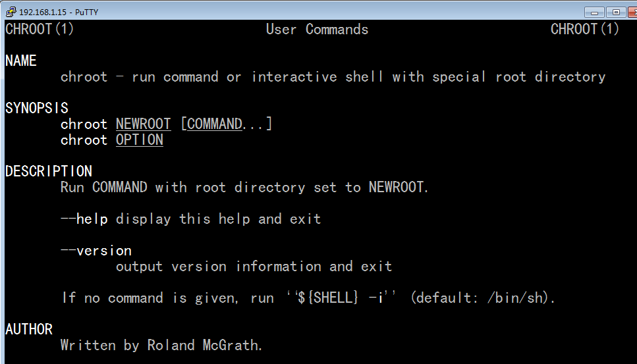Image resolution: width=637 pixels, height=364 pixels.
Task: Click the --help option text
Action: 84,219
